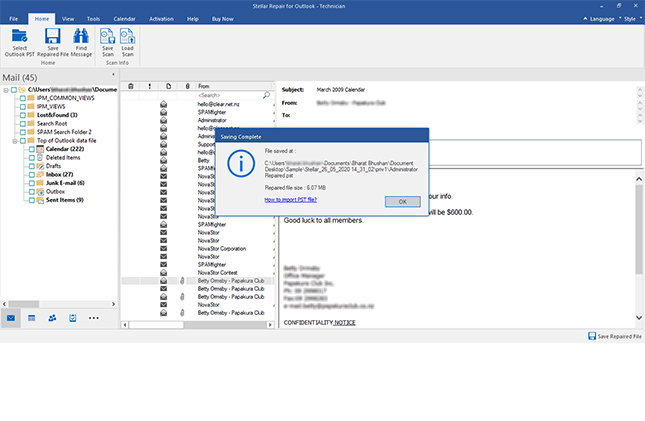Sort by delete column icon header

pos(131,86)
